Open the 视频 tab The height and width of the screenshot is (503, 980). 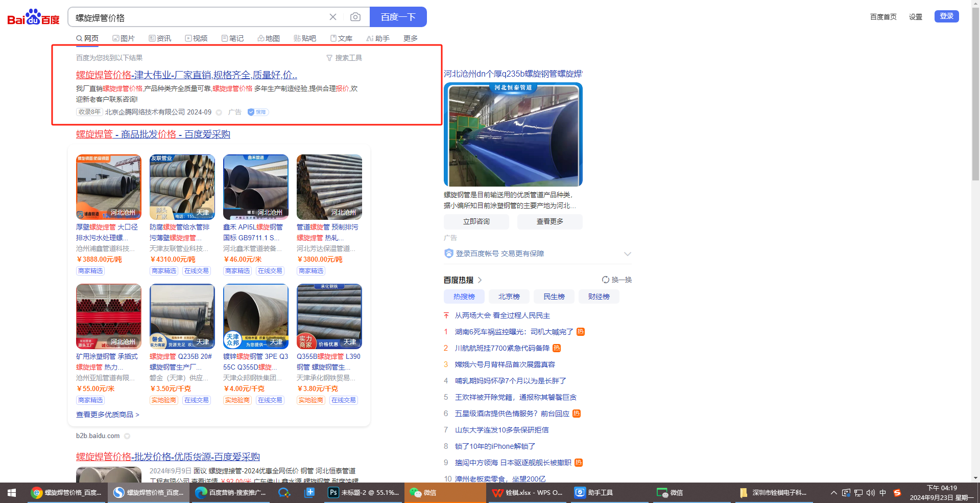pos(196,38)
